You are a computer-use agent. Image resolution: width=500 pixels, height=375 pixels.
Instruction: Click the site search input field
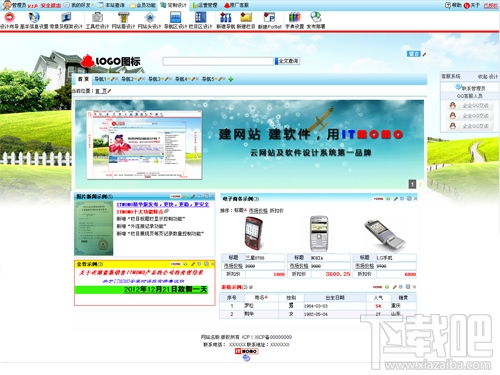[x=218, y=61]
